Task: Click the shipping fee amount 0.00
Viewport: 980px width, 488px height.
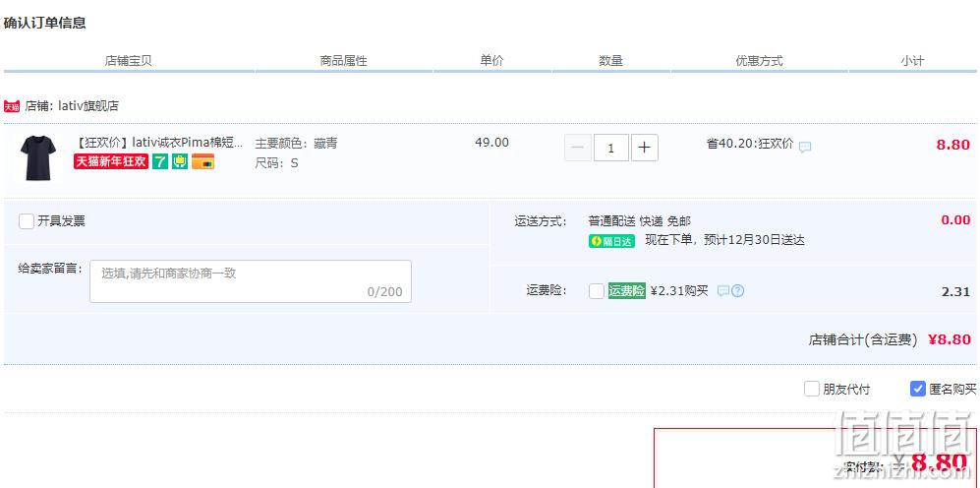Action: 955,220
